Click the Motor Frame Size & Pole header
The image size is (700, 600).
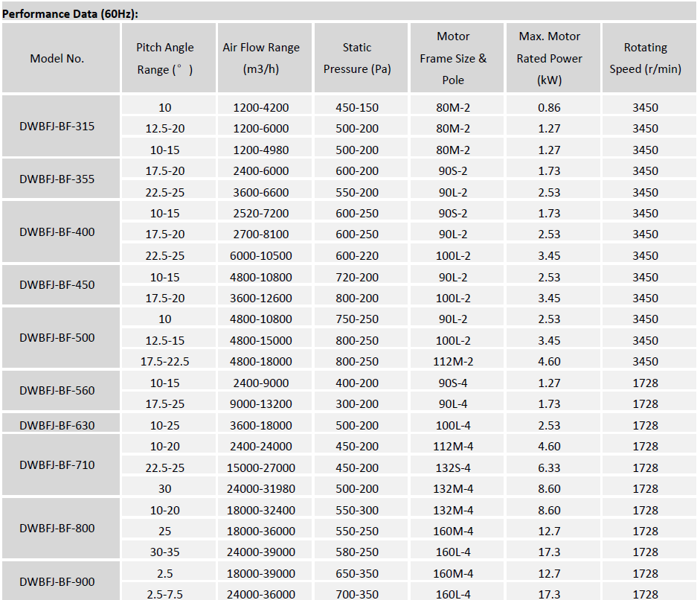click(x=453, y=59)
